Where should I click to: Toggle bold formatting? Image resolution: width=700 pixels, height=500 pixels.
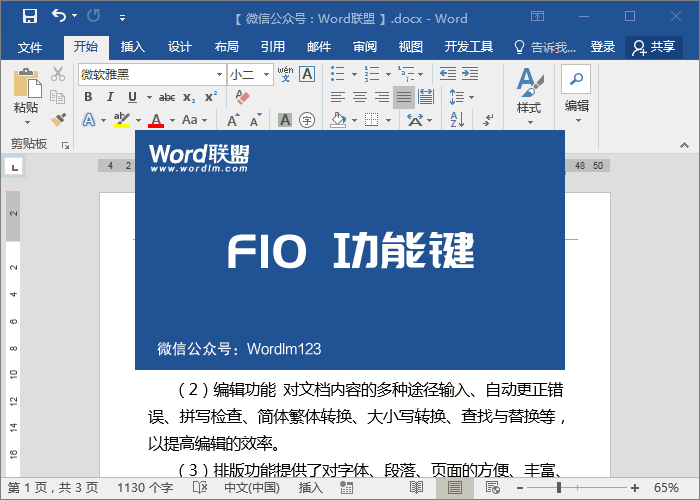[88, 97]
